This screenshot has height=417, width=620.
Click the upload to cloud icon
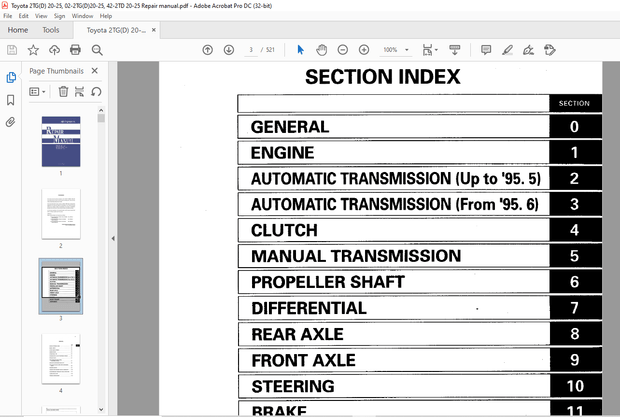pyautogui.click(x=54, y=50)
